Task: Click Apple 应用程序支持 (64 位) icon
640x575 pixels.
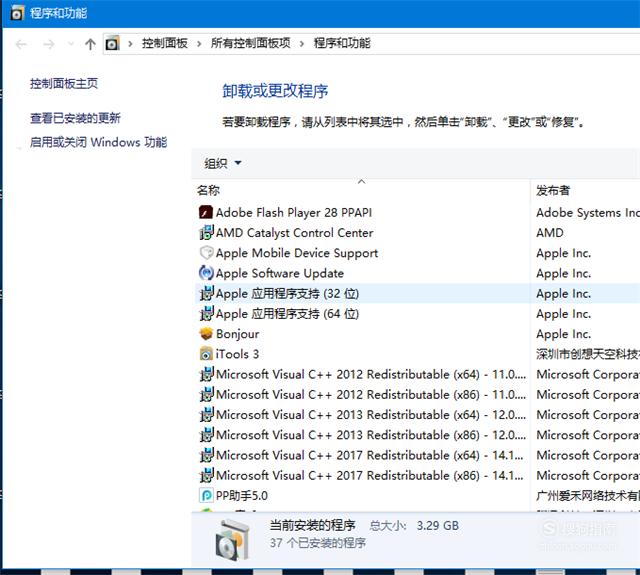Action: click(x=206, y=313)
